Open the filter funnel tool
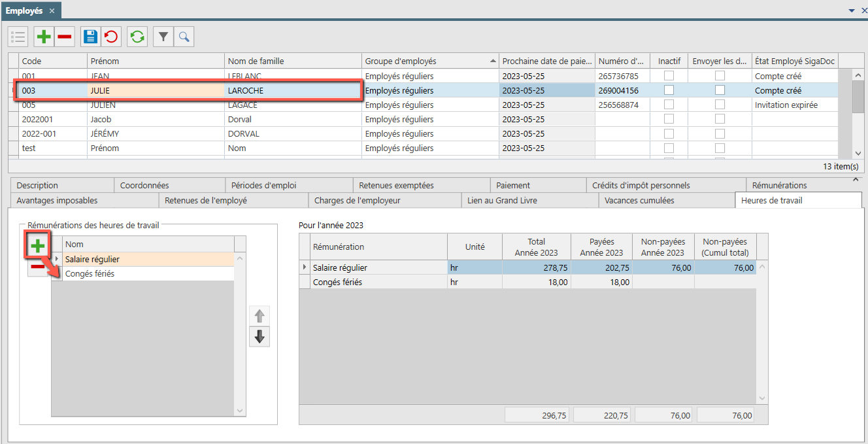The image size is (868, 444). point(163,37)
